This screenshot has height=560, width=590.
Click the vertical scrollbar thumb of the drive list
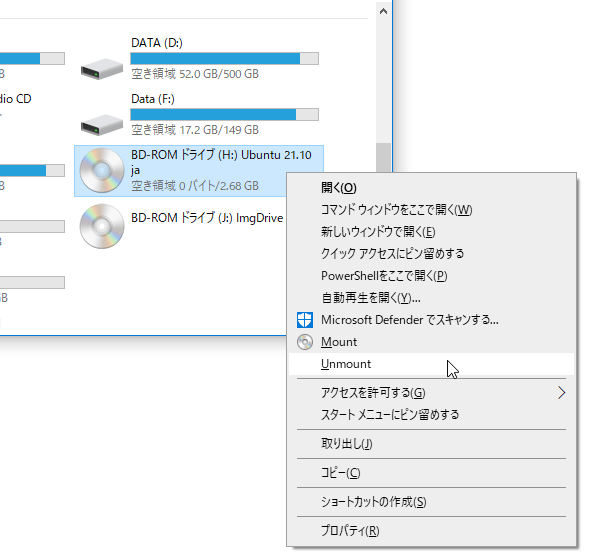coord(383,158)
